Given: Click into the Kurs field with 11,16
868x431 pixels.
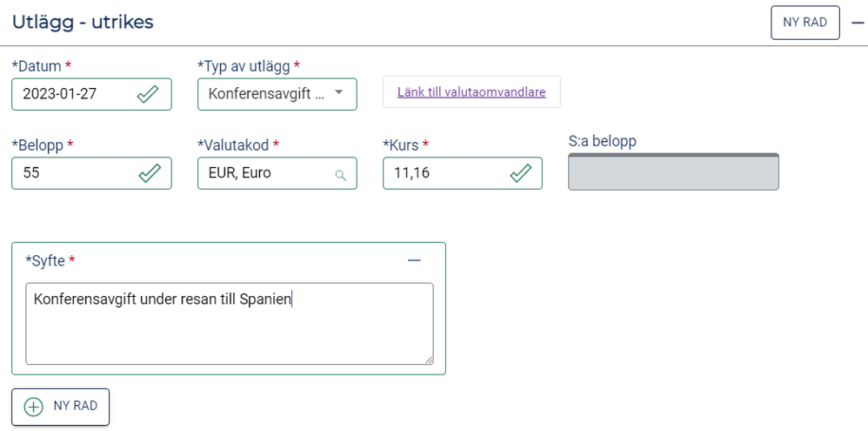Looking at the screenshot, I should [462, 173].
